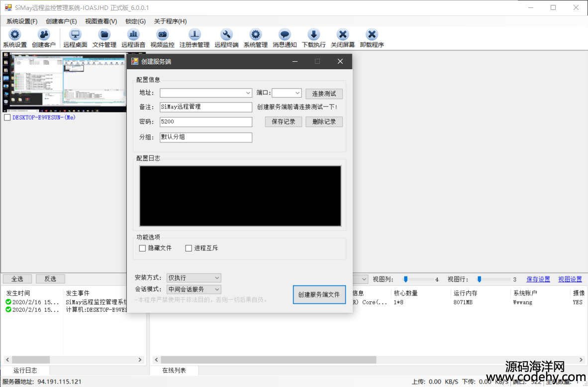Click the 创建客户 toolbar icon
The width and height of the screenshot is (588, 387).
pos(43,38)
